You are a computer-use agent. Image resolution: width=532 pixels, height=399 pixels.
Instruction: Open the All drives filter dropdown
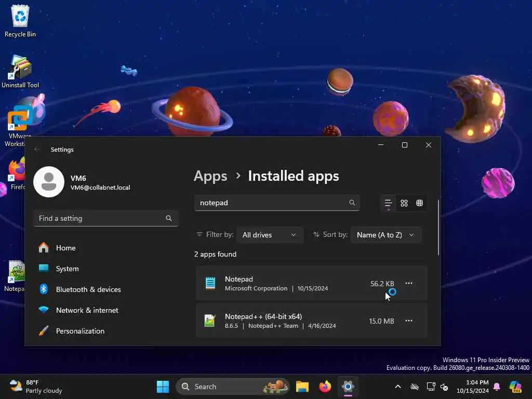tap(270, 235)
